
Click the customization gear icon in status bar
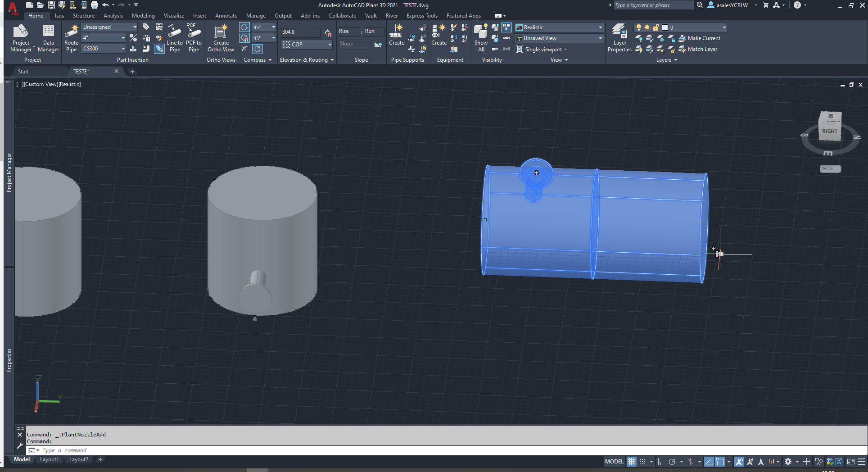788,462
